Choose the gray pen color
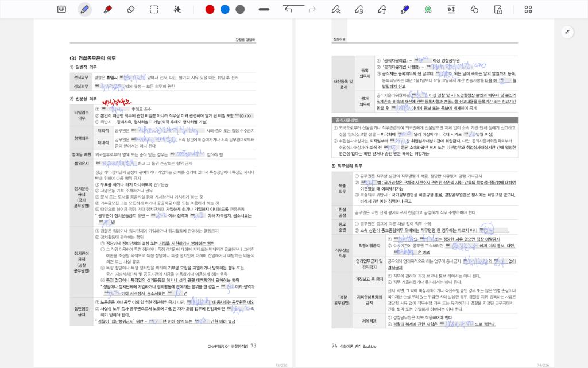Viewport: 588px width, 368px height. (x=240, y=9)
